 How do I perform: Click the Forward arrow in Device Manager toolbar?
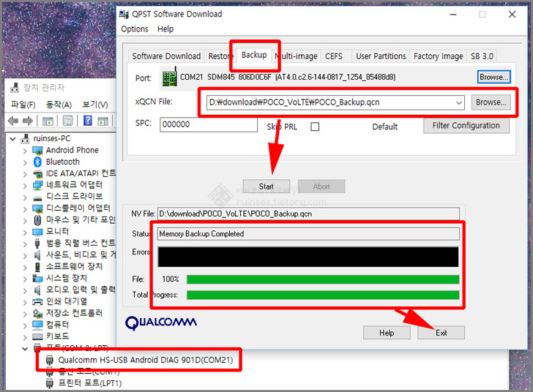pyautogui.click(x=28, y=121)
